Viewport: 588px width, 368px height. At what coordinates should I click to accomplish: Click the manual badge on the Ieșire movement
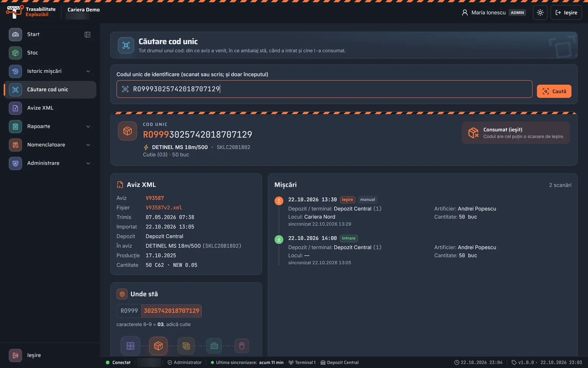(x=367, y=200)
